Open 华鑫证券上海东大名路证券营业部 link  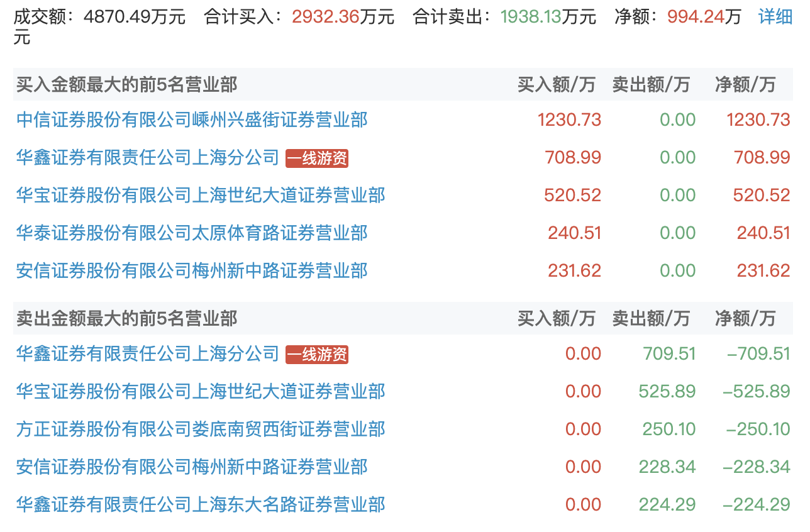(201, 504)
